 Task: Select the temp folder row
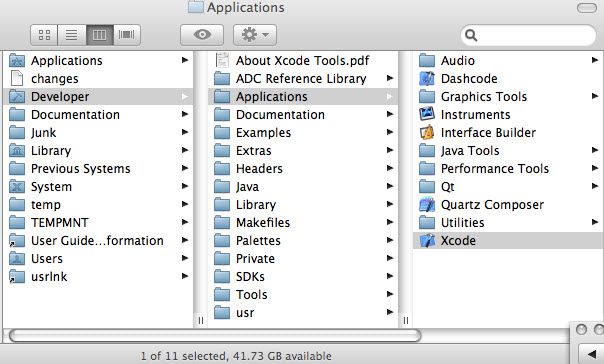(98, 205)
